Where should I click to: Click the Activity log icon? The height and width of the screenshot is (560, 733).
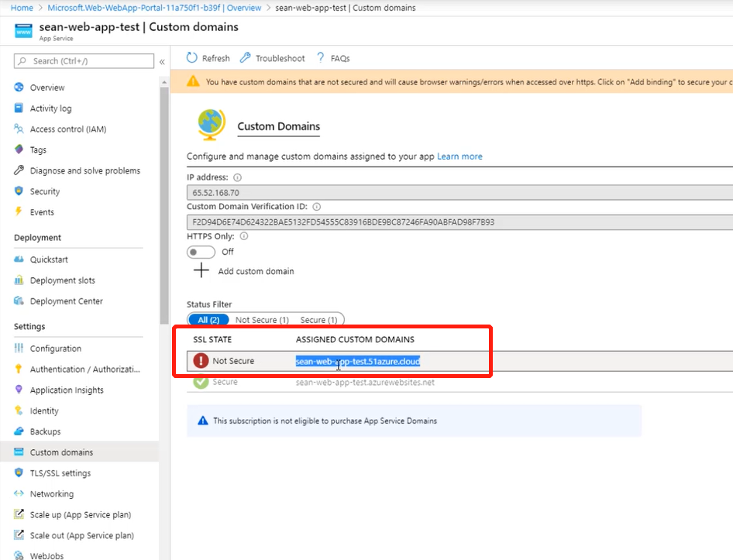19,108
